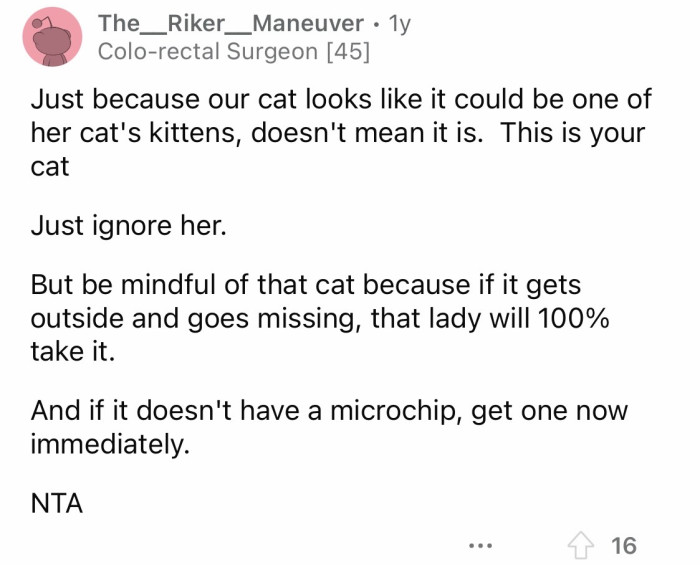Viewport: 700px width, 565px height.
Task: Click the paragraph starting "But be mindful"
Action: pos(320,320)
